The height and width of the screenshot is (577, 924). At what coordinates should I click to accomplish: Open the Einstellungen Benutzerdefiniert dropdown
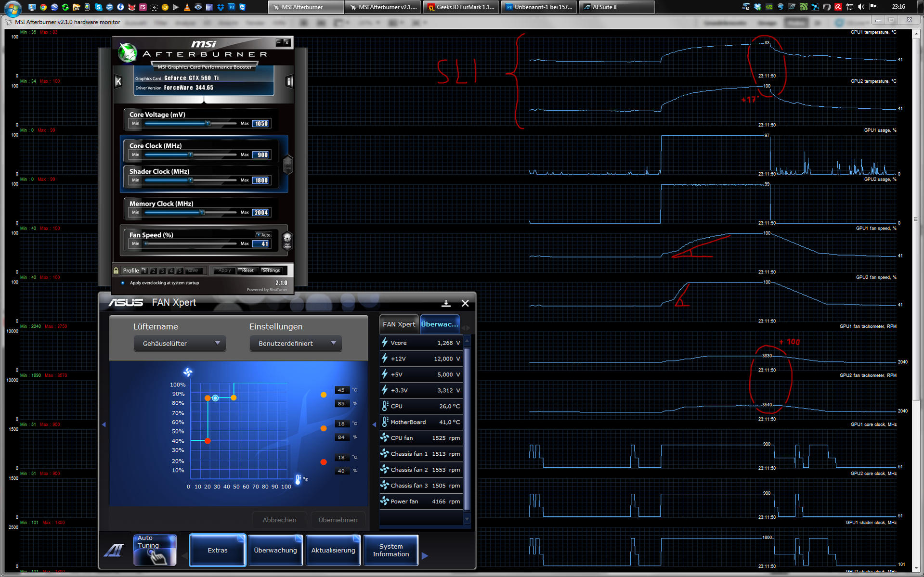click(296, 343)
